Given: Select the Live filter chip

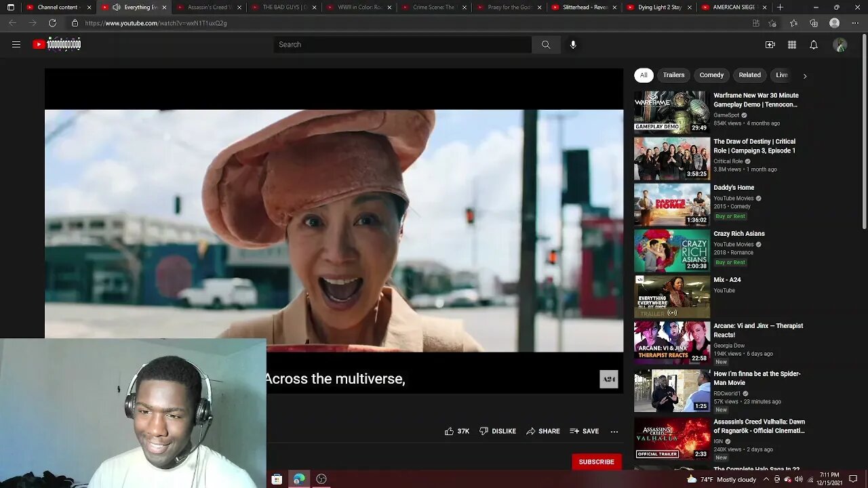Looking at the screenshot, I should pyautogui.click(x=781, y=75).
